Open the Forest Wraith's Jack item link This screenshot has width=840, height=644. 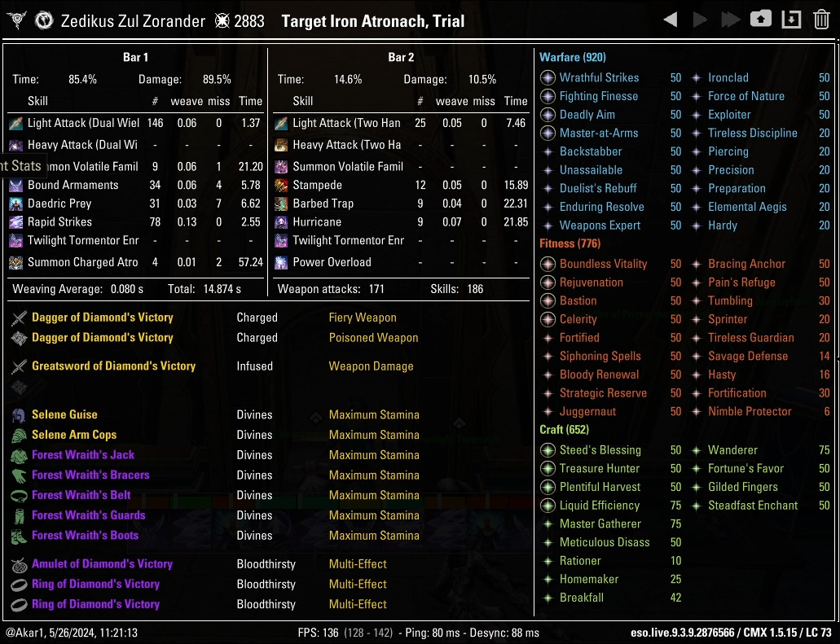pyautogui.click(x=83, y=455)
